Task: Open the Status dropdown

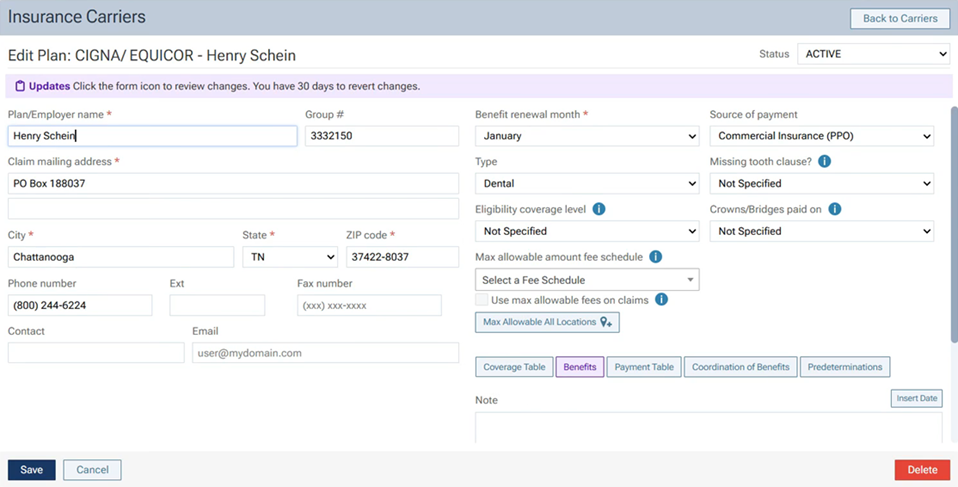Action: click(873, 54)
